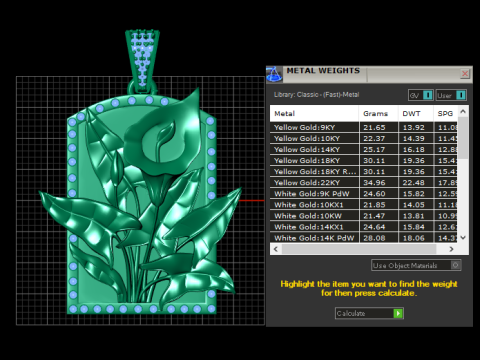
Task: Click the SPG column header
Action: (x=446, y=114)
